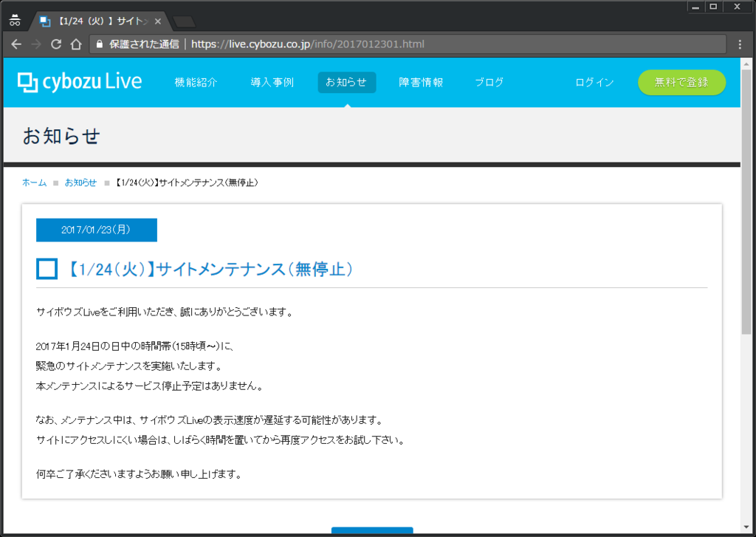The height and width of the screenshot is (537, 756).
Task: Click the green 無料で登録 button
Action: click(x=681, y=83)
